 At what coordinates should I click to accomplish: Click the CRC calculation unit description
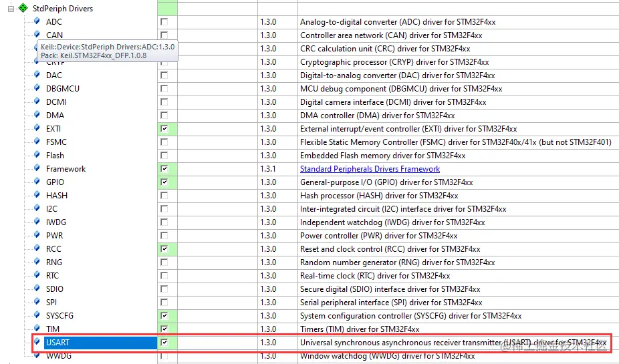385,49
